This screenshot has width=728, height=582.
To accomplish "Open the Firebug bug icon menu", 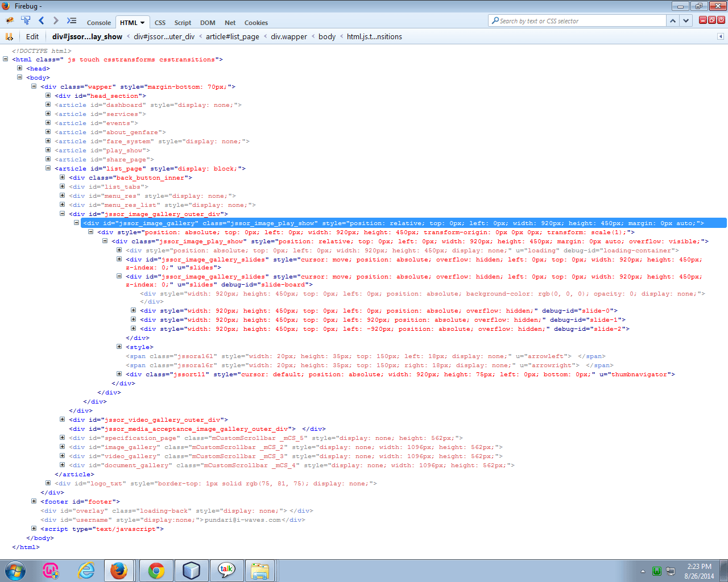I will coord(10,20).
